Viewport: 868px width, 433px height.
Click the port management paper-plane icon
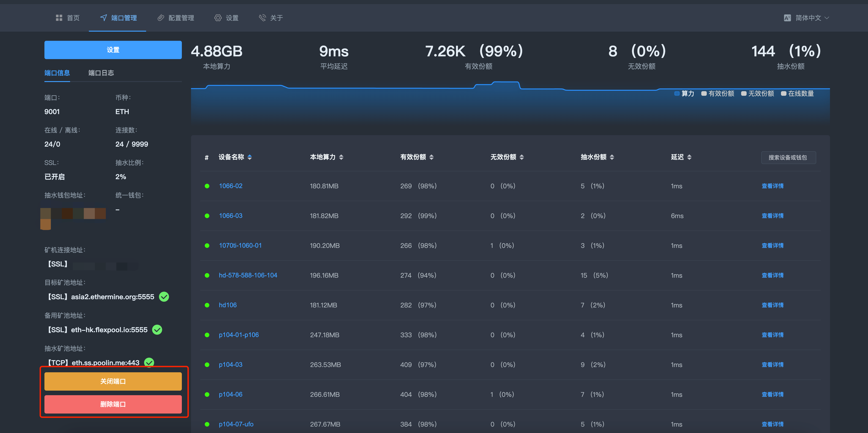coord(104,18)
